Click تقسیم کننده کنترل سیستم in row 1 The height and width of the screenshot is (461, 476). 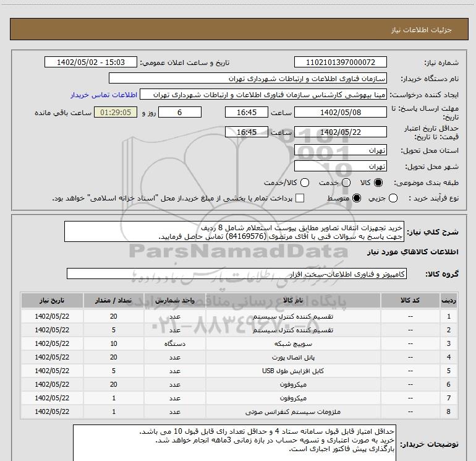[293, 316]
